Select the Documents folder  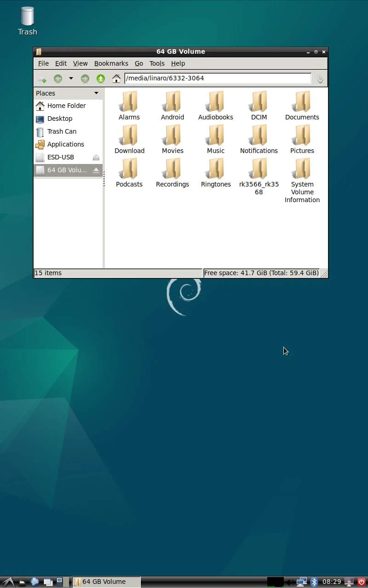[302, 106]
